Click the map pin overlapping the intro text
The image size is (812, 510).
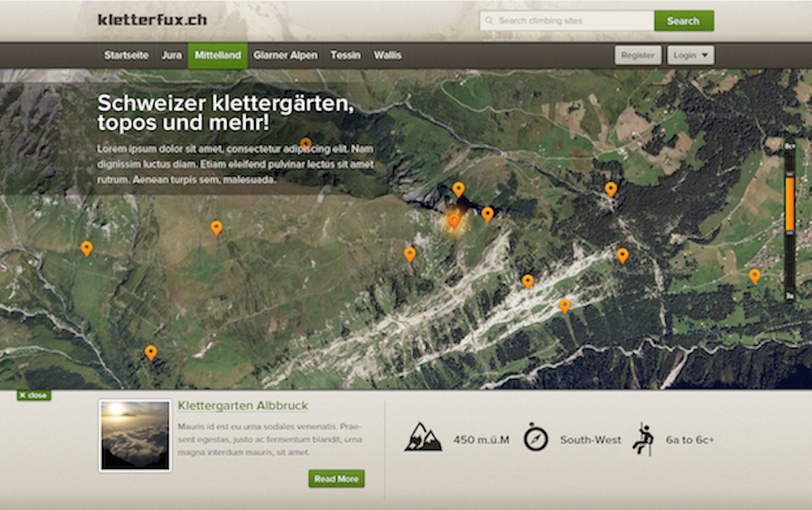[x=306, y=144]
